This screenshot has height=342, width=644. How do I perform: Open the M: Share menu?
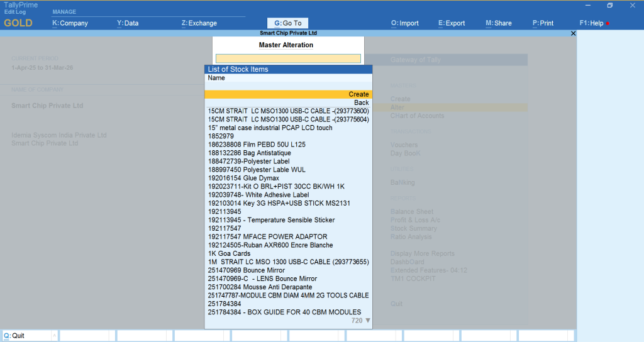pos(498,23)
